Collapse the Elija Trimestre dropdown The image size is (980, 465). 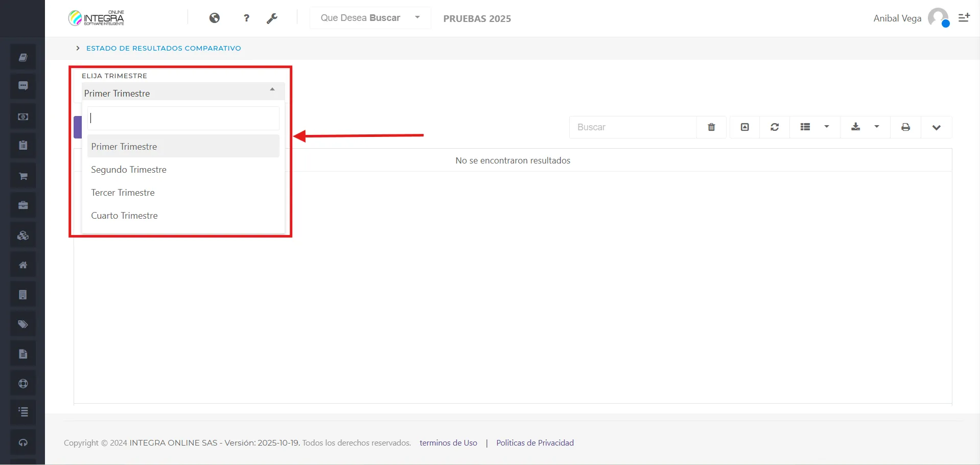272,90
